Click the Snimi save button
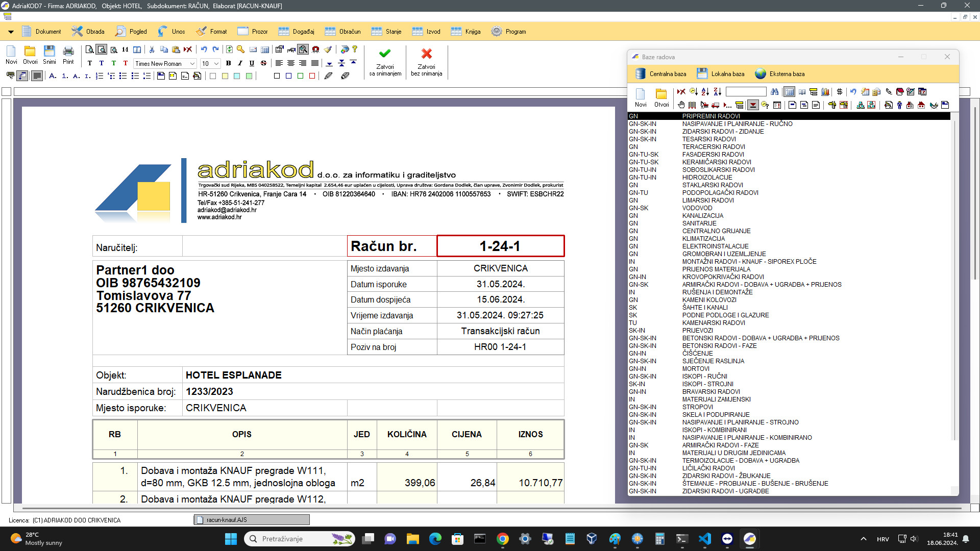Image resolution: width=980 pixels, height=551 pixels. (x=50, y=55)
